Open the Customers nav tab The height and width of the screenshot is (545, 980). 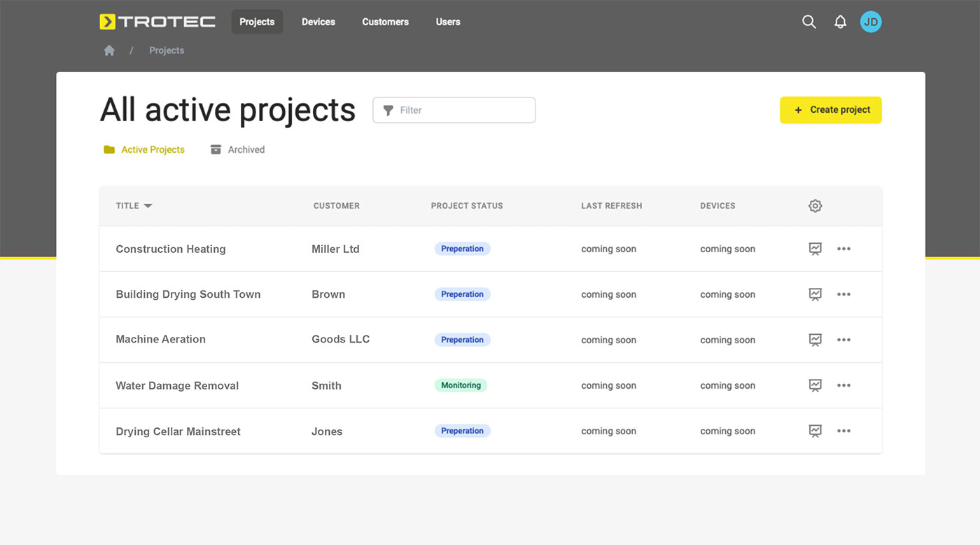click(385, 22)
